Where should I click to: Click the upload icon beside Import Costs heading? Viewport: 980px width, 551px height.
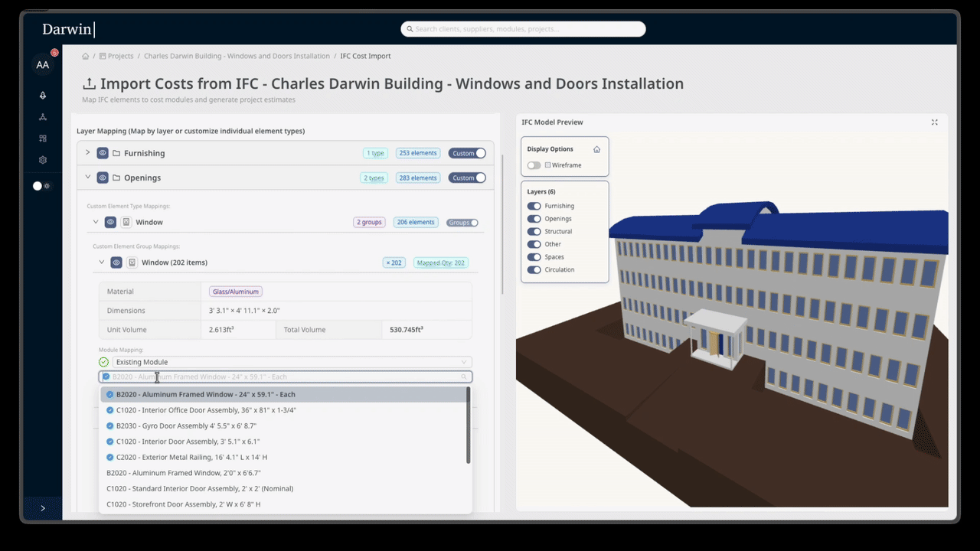pyautogui.click(x=89, y=83)
